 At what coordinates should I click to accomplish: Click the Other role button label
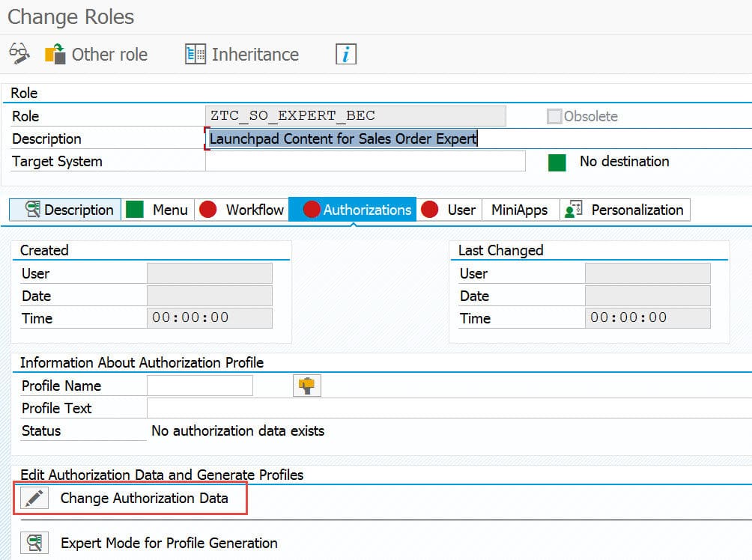pyautogui.click(x=109, y=55)
